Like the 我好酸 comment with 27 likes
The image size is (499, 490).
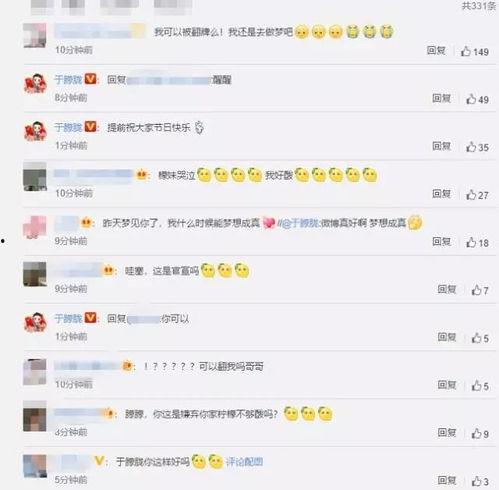[x=477, y=195]
